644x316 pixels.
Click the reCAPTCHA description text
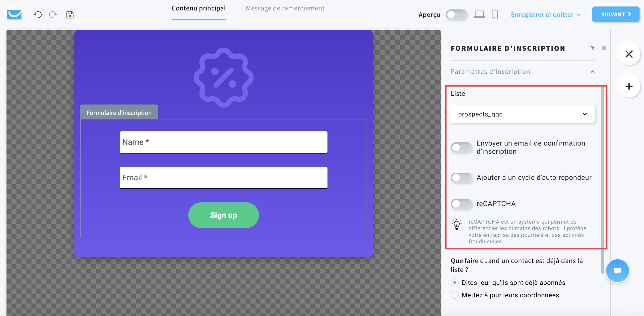click(x=527, y=232)
